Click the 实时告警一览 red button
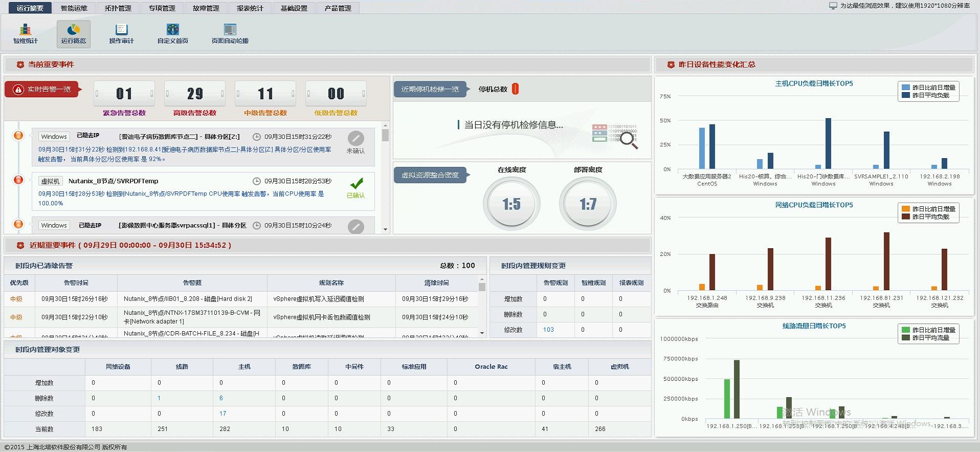The image size is (980, 452). pos(42,90)
